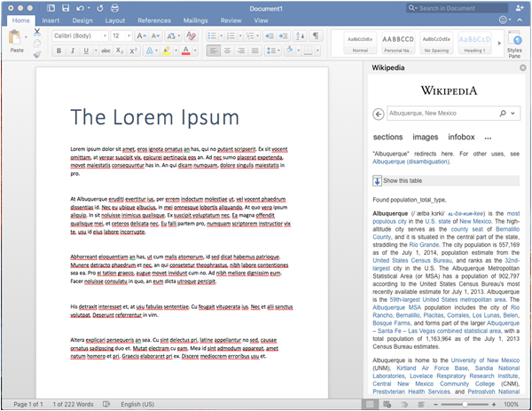
Task: Select the images section in Wikipedia pane
Action: [426, 138]
